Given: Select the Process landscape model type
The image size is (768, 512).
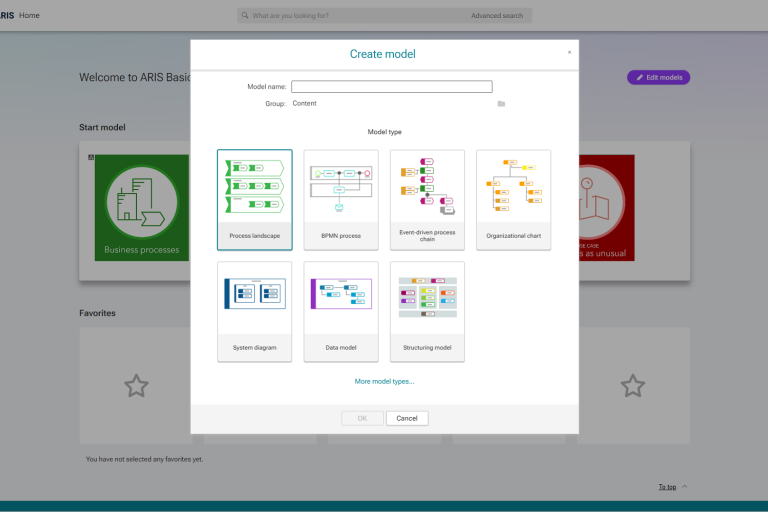Looking at the screenshot, I should pyautogui.click(x=255, y=200).
